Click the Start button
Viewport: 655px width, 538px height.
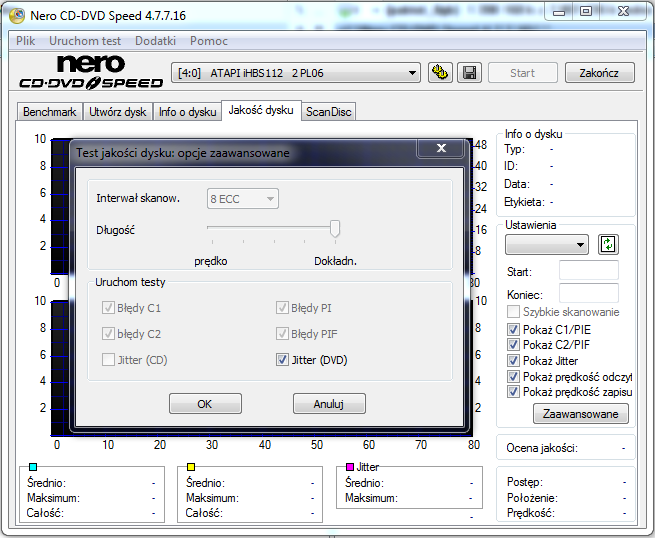pyautogui.click(x=523, y=73)
